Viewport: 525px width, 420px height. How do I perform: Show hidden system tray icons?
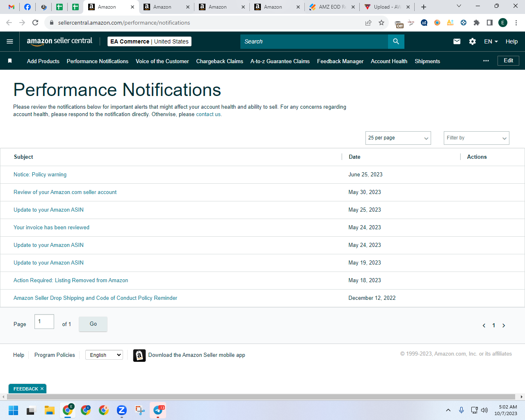click(448, 410)
